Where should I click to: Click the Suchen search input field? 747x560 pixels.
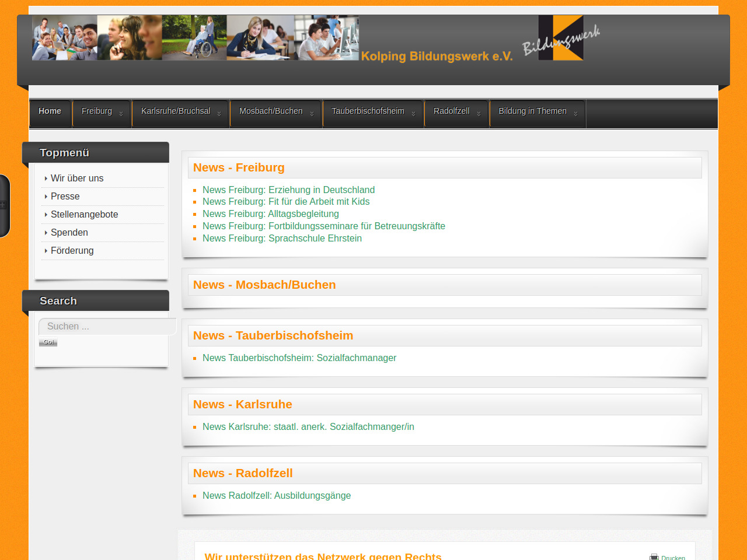107,327
